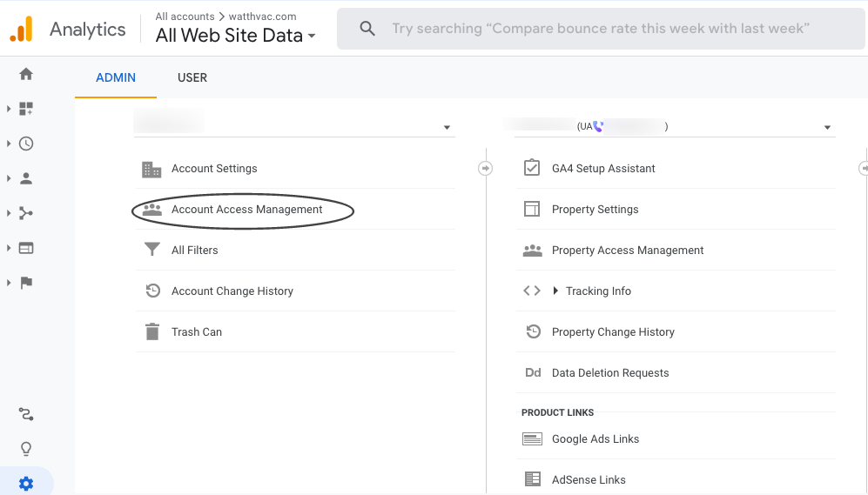Image resolution: width=868 pixels, height=495 pixels.
Task: Open Realtime clock icon in sidebar
Action: [x=26, y=144]
